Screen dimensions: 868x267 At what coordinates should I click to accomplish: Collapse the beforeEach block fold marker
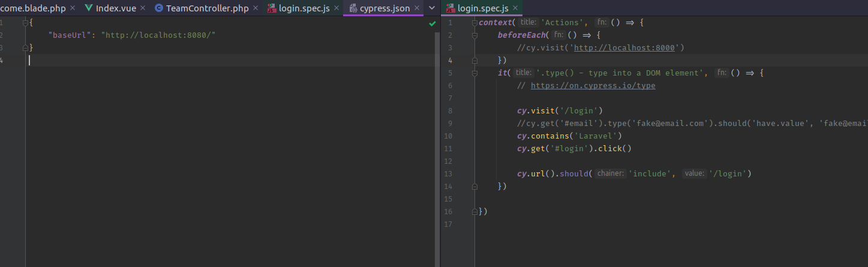475,35
